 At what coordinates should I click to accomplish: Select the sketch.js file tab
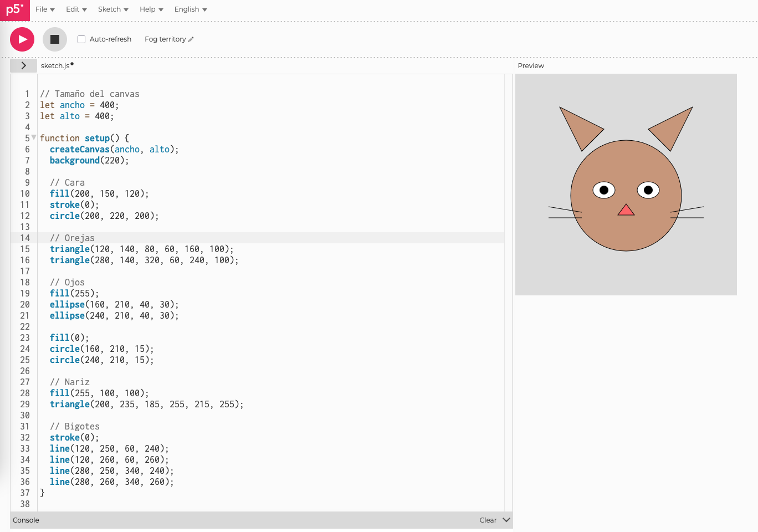[55, 65]
